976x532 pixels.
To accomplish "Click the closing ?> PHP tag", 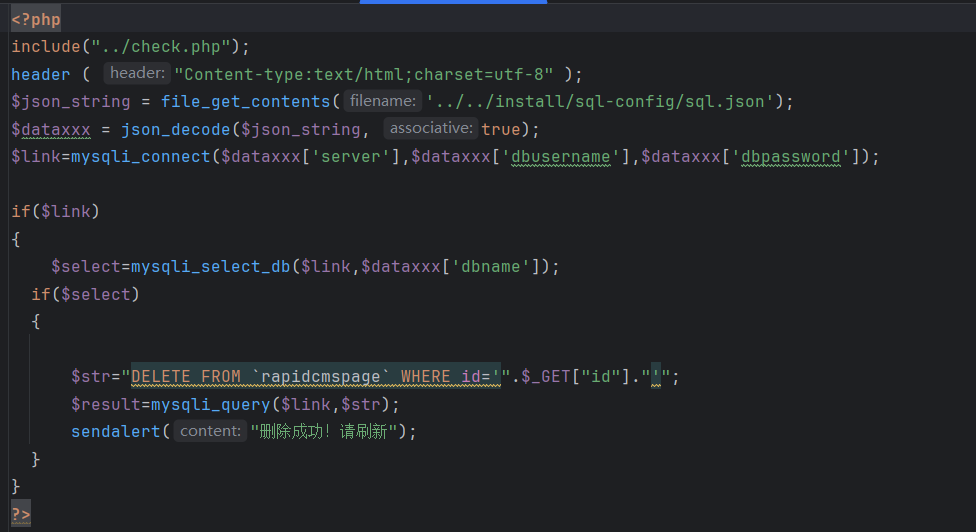I will point(21,514).
